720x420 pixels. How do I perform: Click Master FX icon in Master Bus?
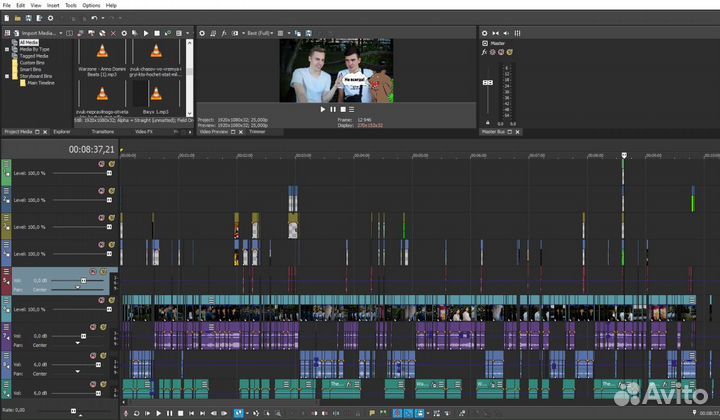click(484, 51)
